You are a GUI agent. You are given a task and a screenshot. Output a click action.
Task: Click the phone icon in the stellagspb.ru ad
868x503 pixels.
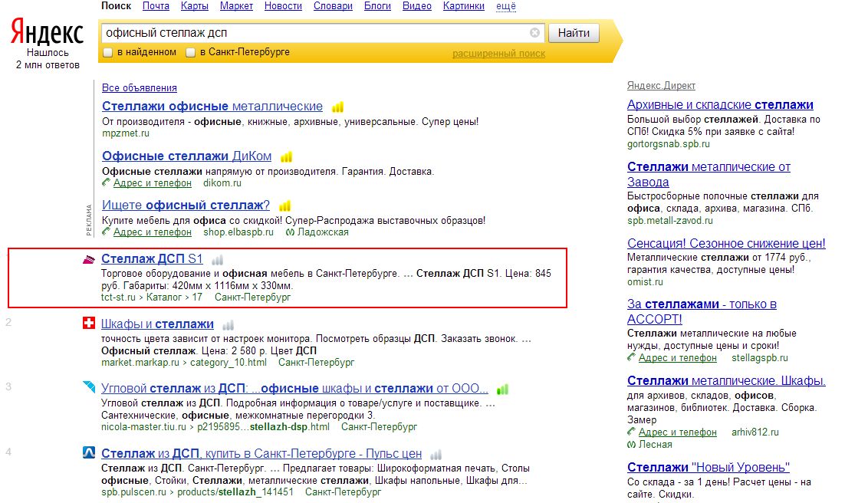[x=632, y=357]
